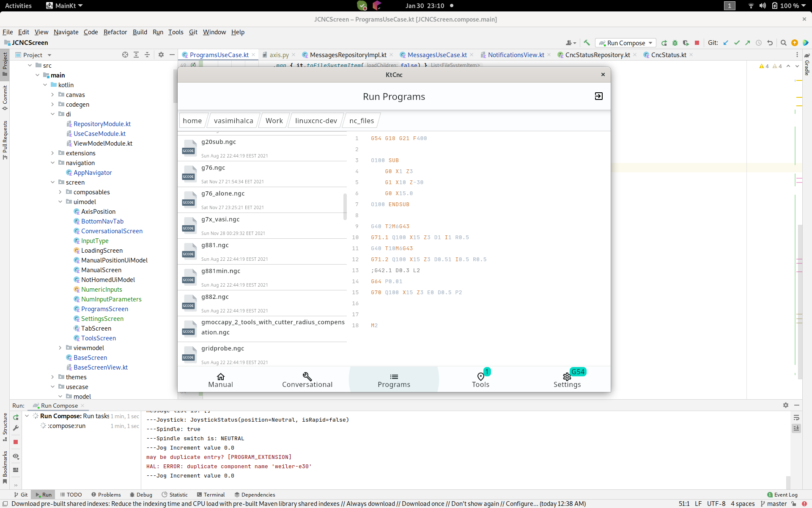Expand the codegen folder
This screenshot has width=812, height=508.
click(x=52, y=104)
